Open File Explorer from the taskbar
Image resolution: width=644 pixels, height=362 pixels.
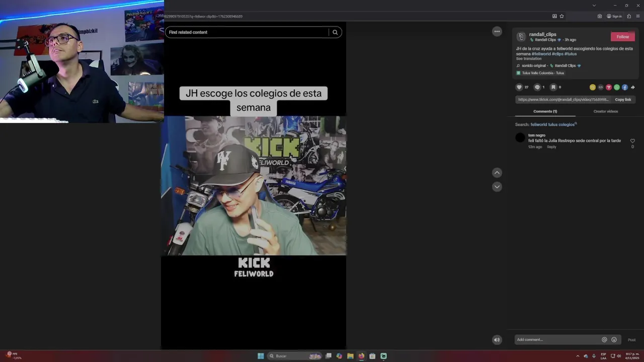point(350,356)
